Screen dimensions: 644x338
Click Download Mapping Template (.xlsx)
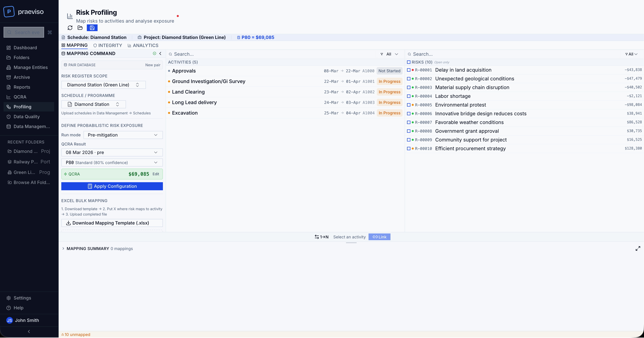[112, 223]
